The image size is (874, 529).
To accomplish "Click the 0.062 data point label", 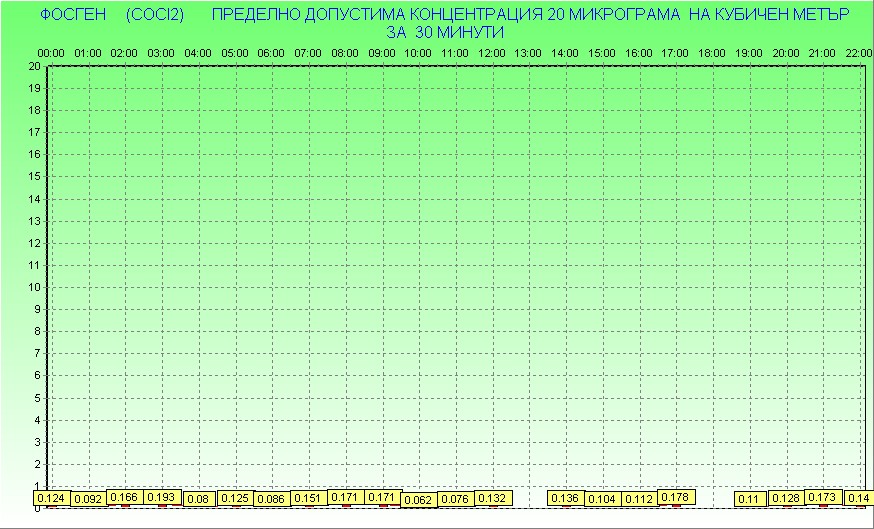I will pyautogui.click(x=419, y=500).
